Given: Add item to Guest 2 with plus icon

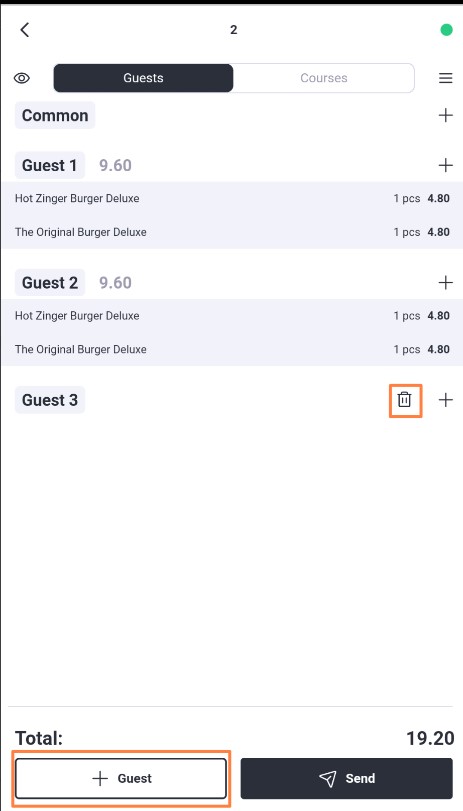Looking at the screenshot, I should 445,282.
